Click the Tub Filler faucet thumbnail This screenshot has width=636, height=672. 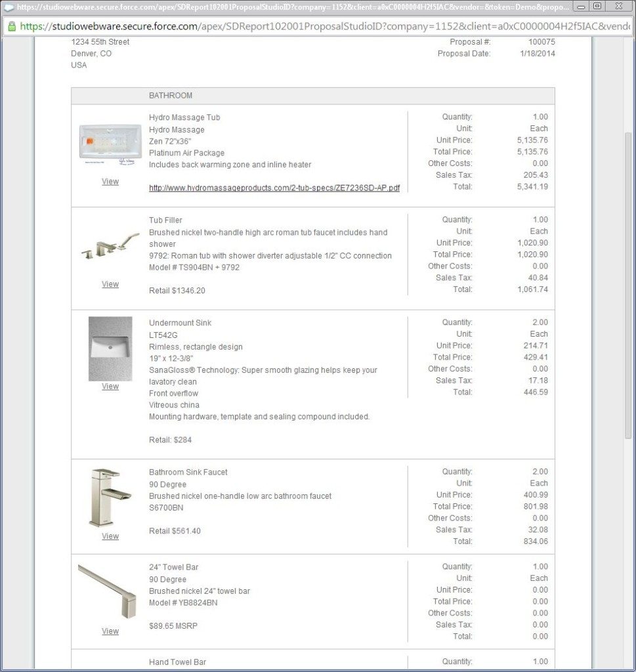point(110,246)
